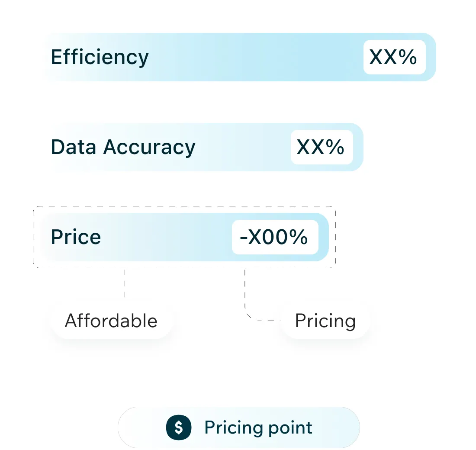Click the Pricing point text label
Viewport: 476px width, 450px height.
click(258, 427)
